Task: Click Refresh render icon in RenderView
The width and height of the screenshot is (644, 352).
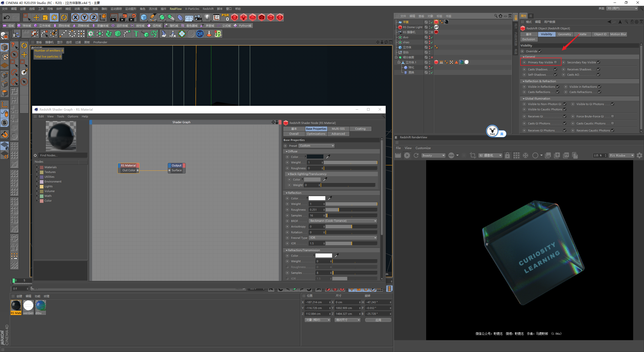Action: coord(416,156)
